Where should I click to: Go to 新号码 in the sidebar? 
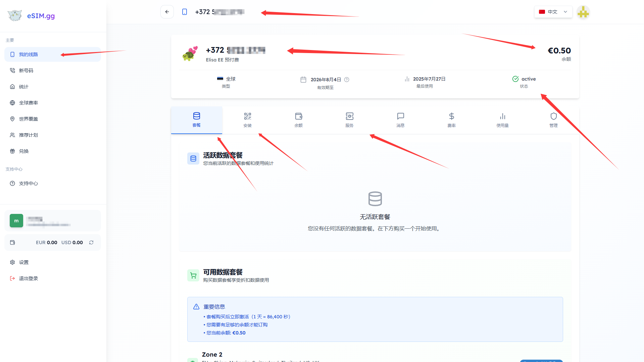click(x=26, y=71)
